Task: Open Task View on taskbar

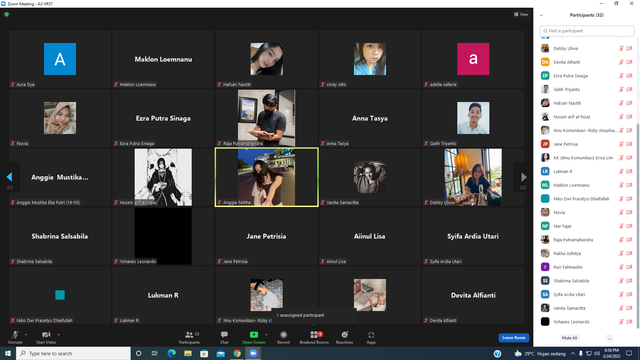Action: pos(155,353)
